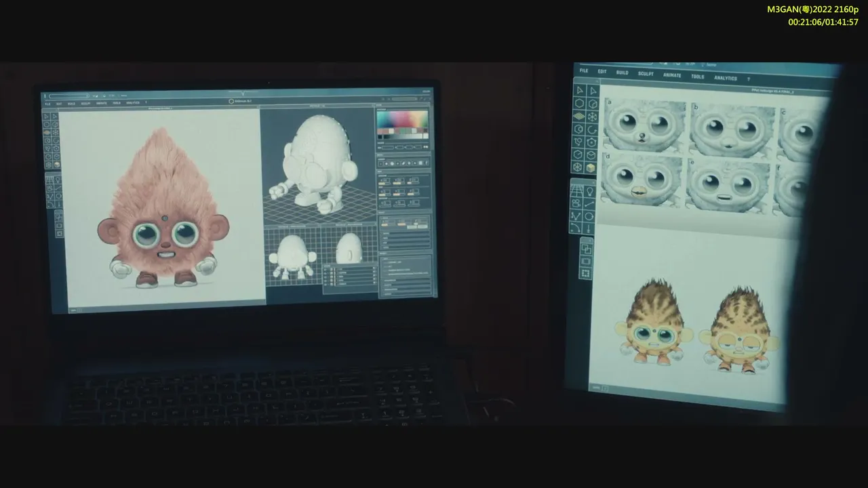
Task: Select the camera tool on left laptop
Action: [x=50, y=188]
